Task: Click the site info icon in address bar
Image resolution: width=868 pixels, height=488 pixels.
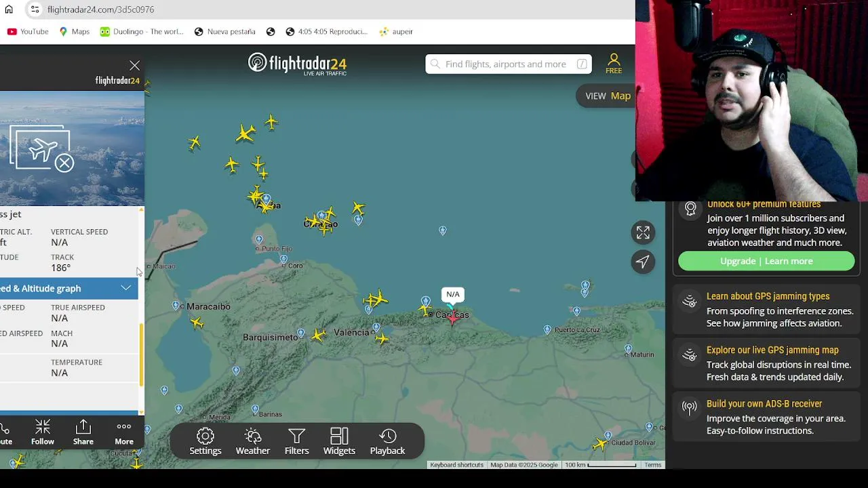Action: coord(35,9)
